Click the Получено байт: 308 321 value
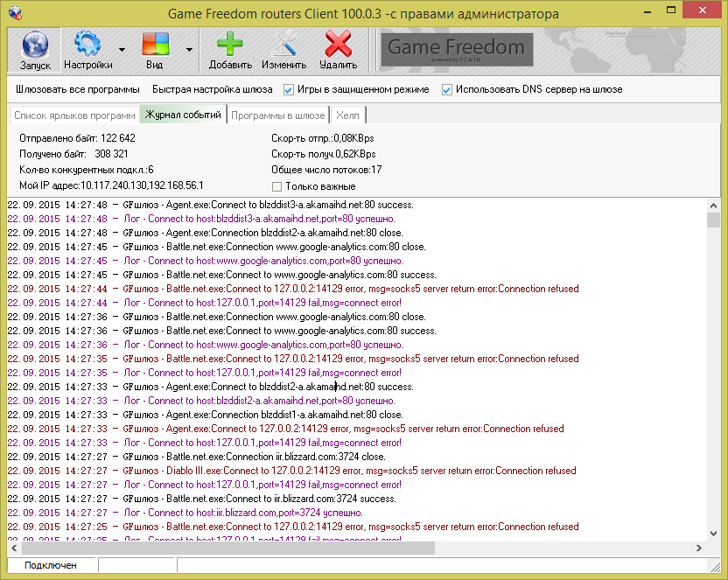Viewport: 728px width, 580px height. tap(73, 154)
